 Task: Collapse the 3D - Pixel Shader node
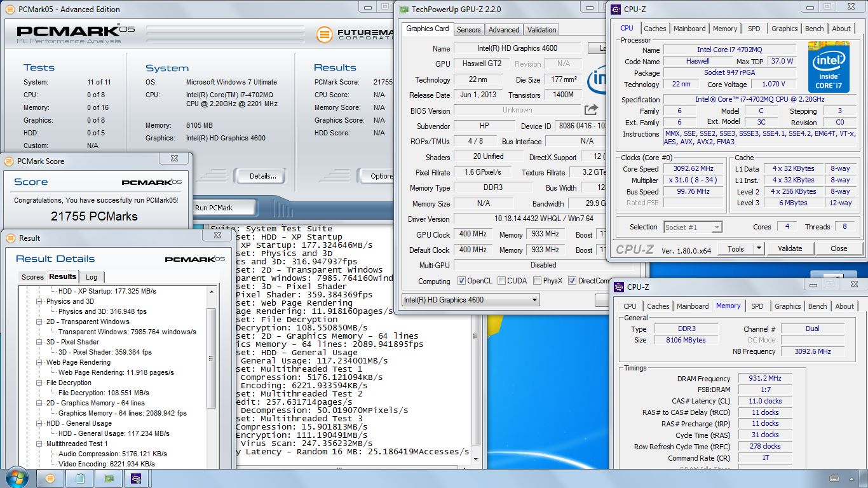click(41, 342)
